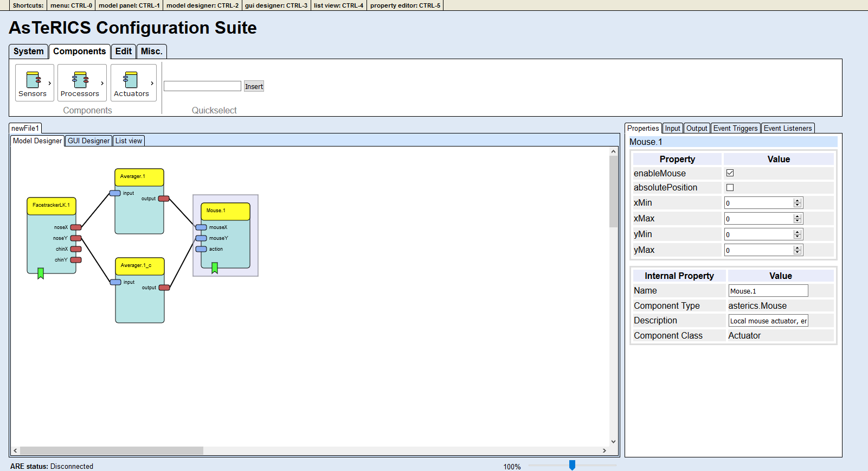Select the Averager.1 component header

pos(139,177)
